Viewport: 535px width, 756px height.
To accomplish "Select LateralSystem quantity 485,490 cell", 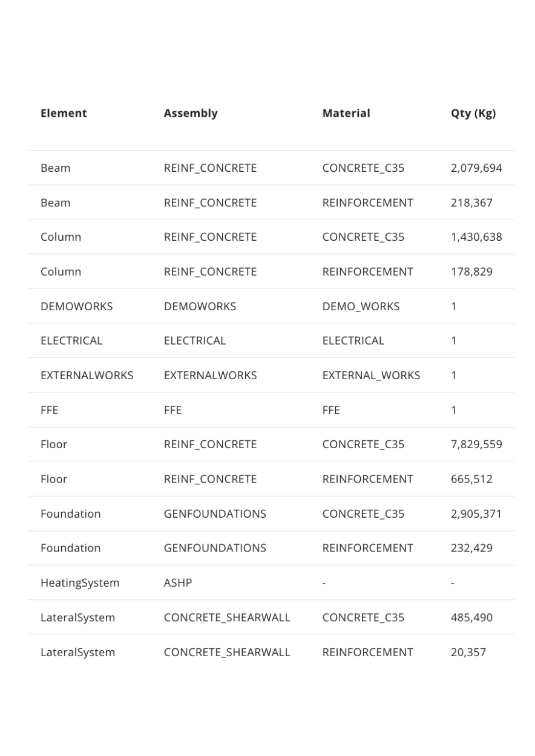I will click(x=471, y=618).
